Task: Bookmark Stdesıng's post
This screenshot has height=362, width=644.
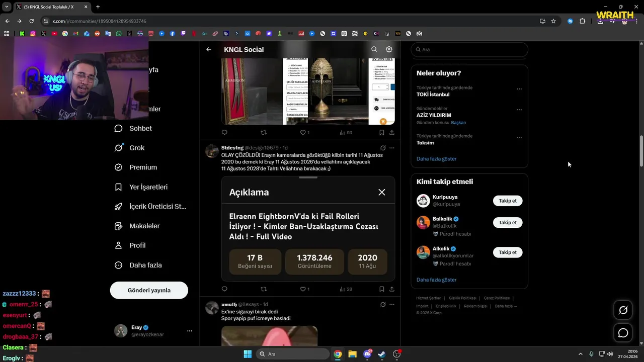Action: 381,289
